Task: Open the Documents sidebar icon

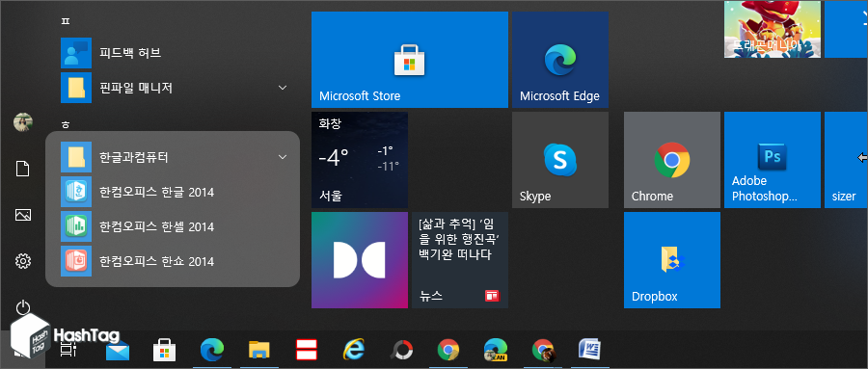Action: [x=23, y=169]
